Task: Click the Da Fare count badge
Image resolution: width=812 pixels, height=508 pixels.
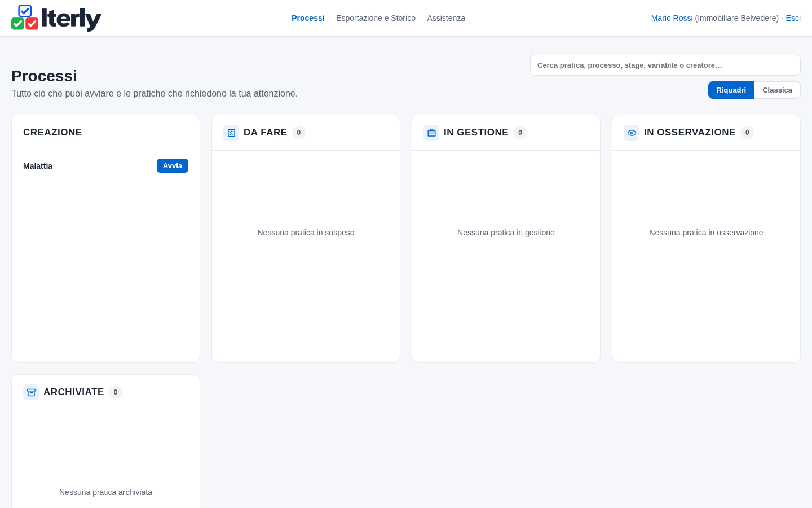Action: click(299, 133)
